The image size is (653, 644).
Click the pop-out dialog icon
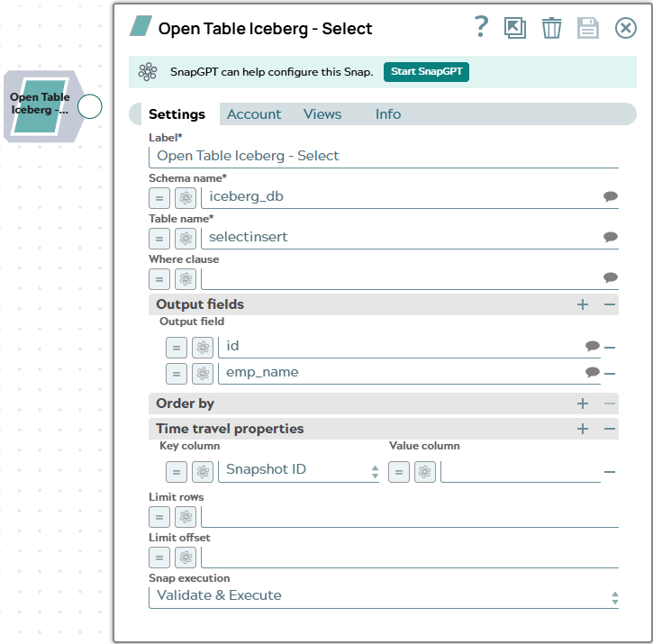pos(514,28)
